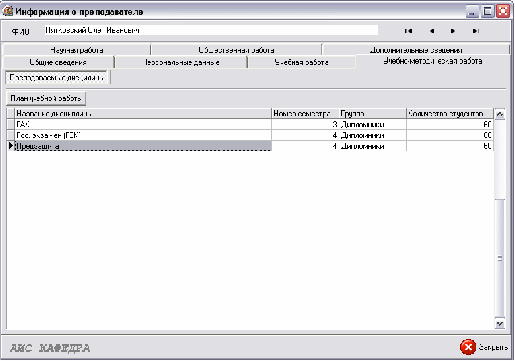This screenshot has height=361, width=515.
Task: Click the Группа column header
Action: (x=372, y=114)
